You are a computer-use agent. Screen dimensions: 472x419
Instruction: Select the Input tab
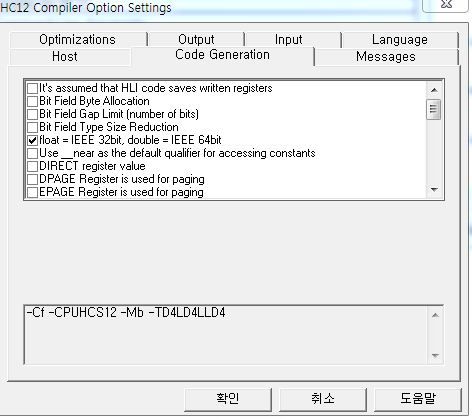click(289, 40)
